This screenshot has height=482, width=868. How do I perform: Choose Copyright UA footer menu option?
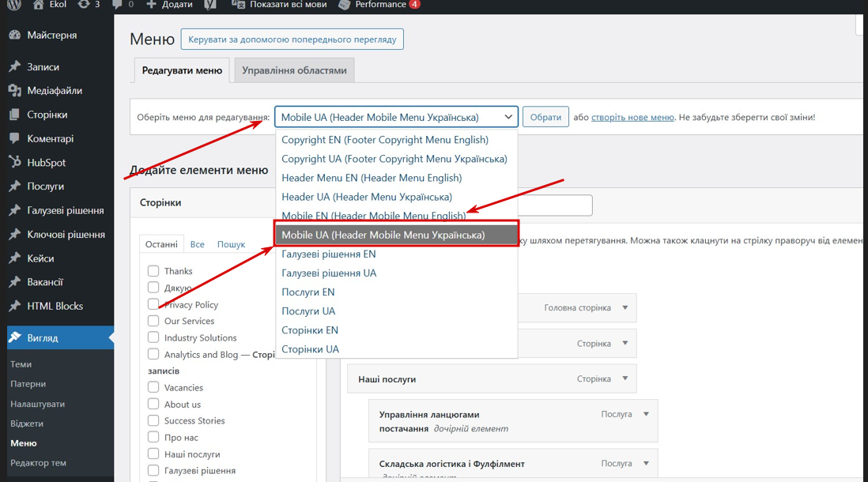click(x=396, y=159)
